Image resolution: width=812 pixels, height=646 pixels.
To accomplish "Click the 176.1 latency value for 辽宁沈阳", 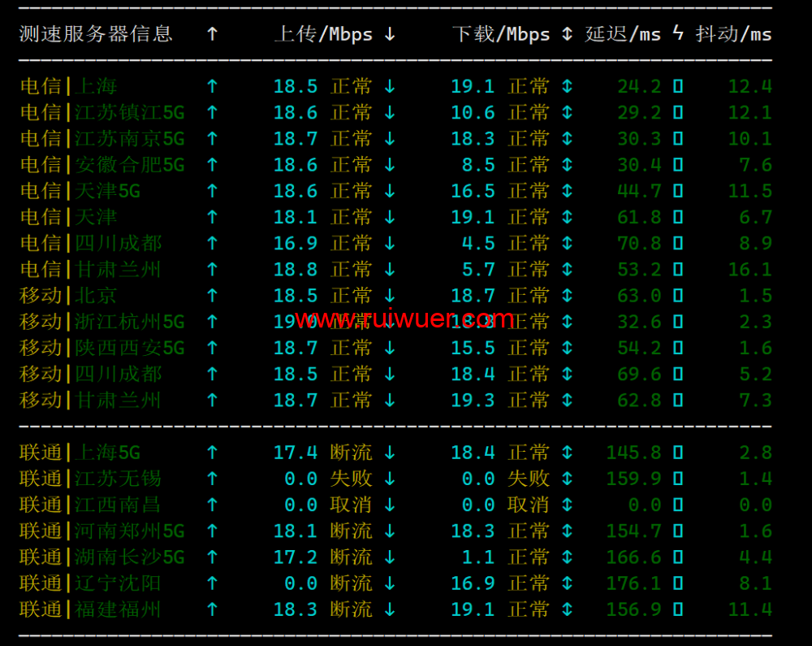I will pyautogui.click(x=633, y=583).
